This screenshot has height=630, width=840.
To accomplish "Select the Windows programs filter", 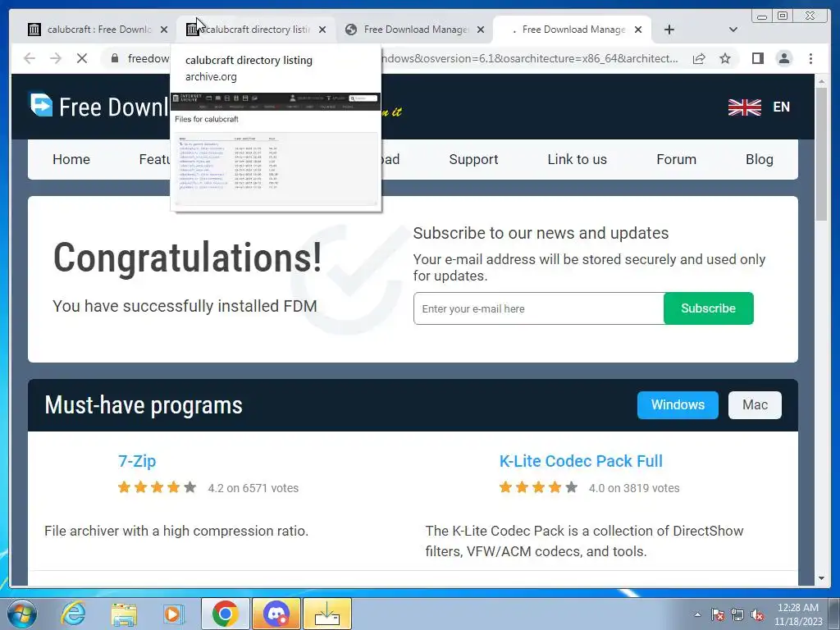I will pyautogui.click(x=678, y=405).
